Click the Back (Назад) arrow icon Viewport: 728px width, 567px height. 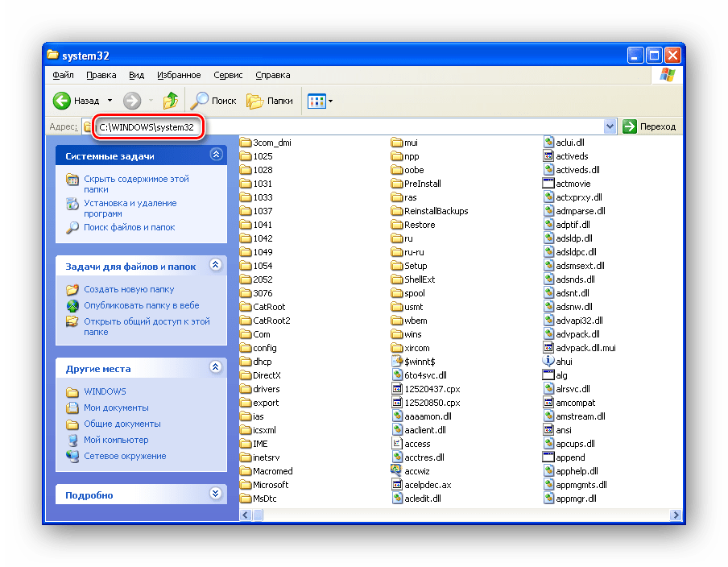63,101
